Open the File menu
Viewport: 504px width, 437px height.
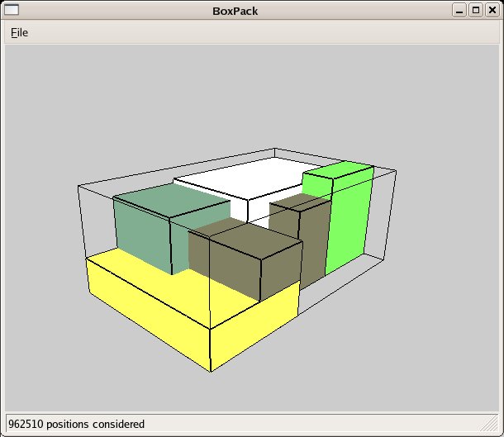(20, 33)
